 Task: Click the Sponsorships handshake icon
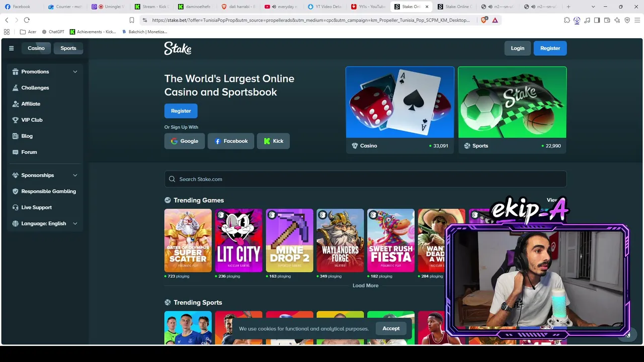pos(15,175)
